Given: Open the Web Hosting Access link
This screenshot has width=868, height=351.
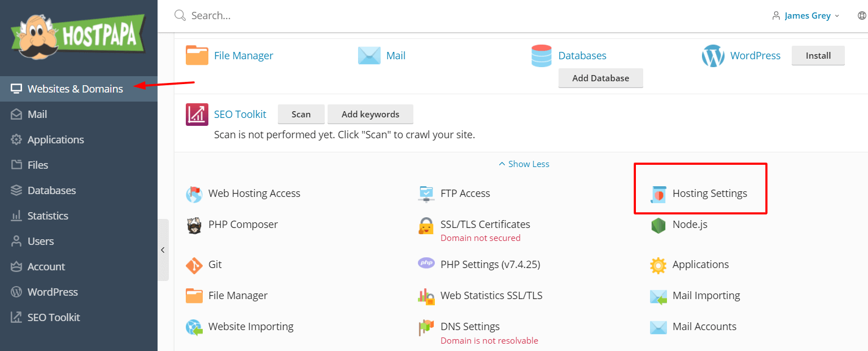Looking at the screenshot, I should (x=254, y=193).
